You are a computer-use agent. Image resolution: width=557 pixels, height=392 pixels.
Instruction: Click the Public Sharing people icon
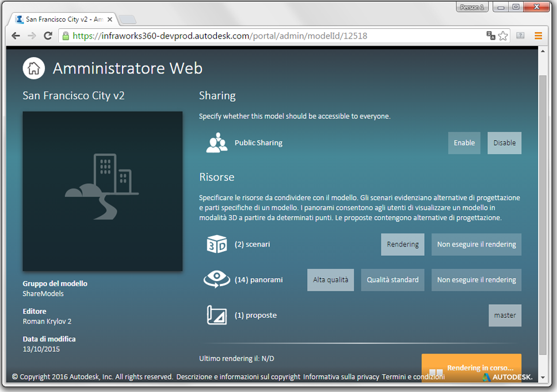[217, 143]
